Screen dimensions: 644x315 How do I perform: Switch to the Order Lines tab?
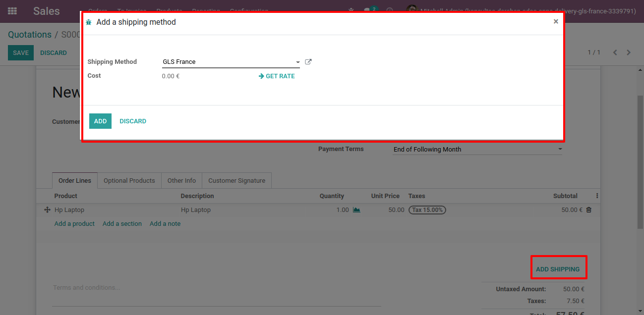75,181
